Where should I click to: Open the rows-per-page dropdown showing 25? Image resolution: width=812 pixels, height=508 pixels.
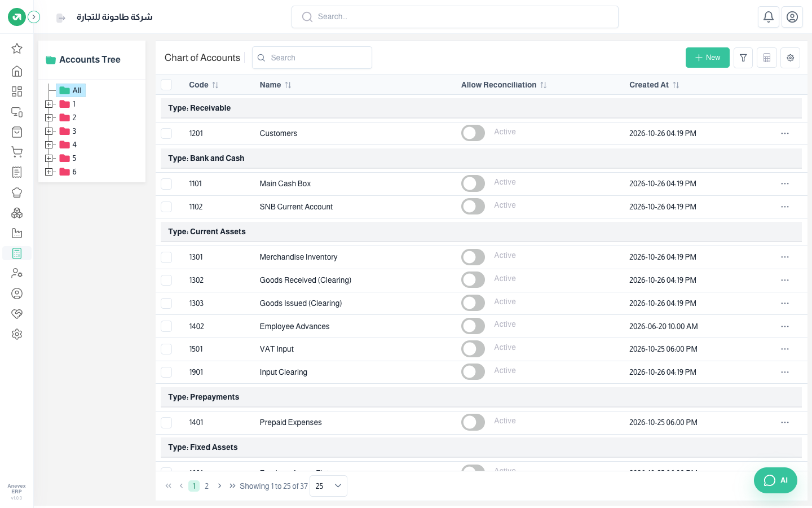(328, 486)
